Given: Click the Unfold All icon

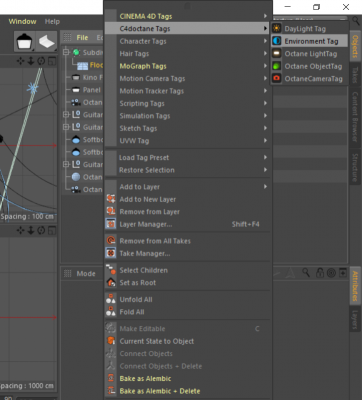Looking at the screenshot, I should (x=111, y=299).
